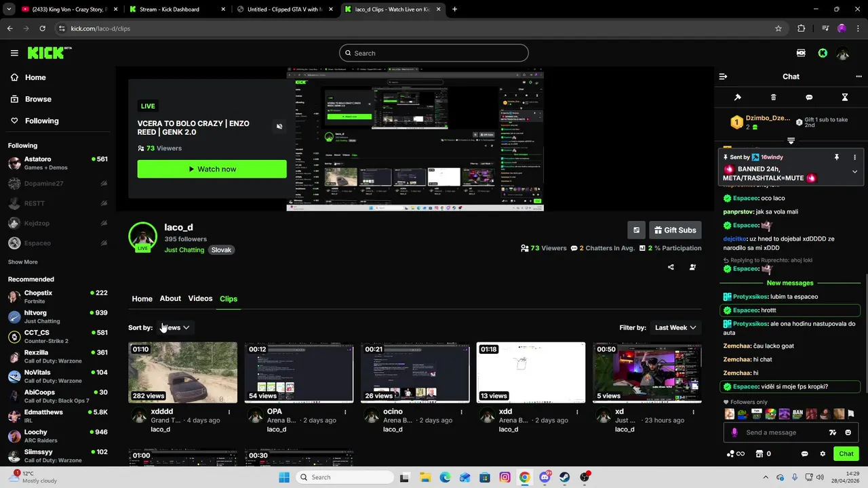Switch to the Home channel tab
Image resolution: width=868 pixels, height=488 pixels.
pyautogui.click(x=142, y=299)
